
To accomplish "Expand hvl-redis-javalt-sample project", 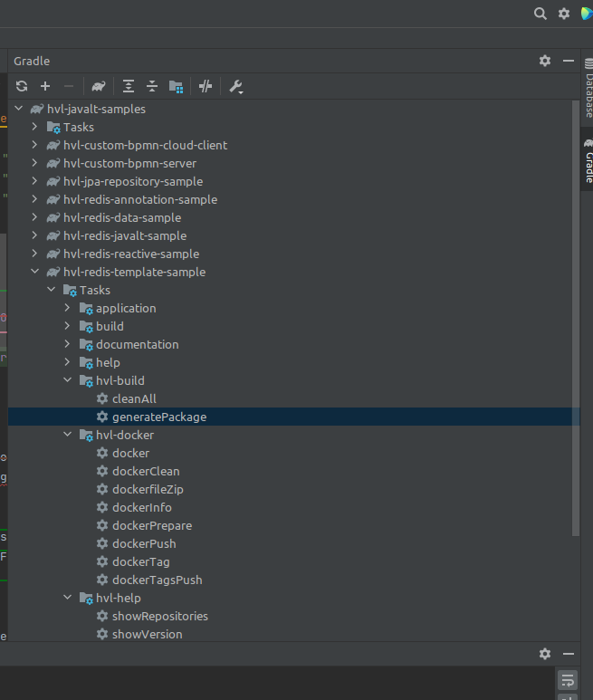I will pos(34,235).
